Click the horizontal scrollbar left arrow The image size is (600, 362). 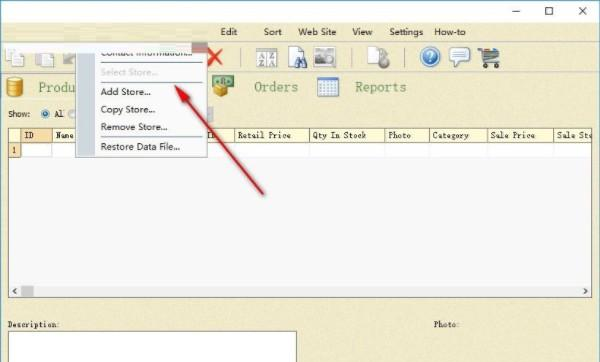tap(15, 291)
